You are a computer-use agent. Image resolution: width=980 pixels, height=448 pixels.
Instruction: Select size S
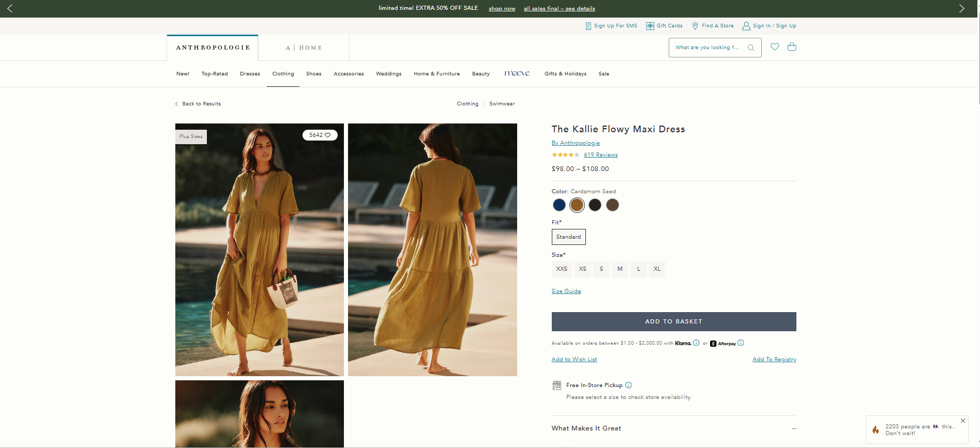pyautogui.click(x=601, y=269)
